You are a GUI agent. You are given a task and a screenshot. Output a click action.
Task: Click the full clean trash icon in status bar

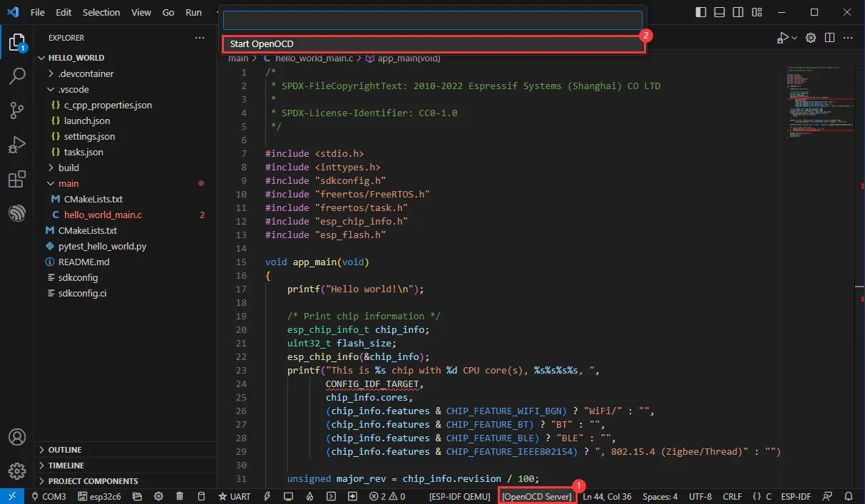coord(180,496)
